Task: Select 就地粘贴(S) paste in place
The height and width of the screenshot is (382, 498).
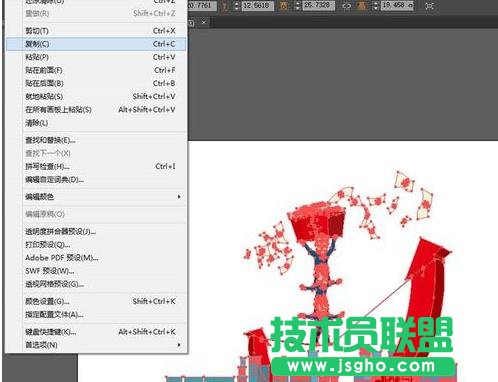Action: 96,97
